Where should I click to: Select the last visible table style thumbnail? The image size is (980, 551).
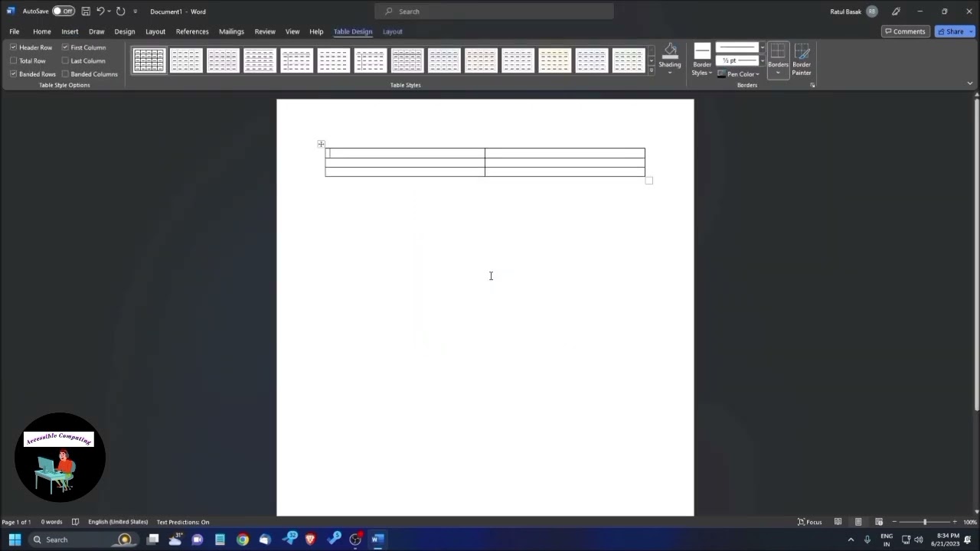tap(628, 60)
